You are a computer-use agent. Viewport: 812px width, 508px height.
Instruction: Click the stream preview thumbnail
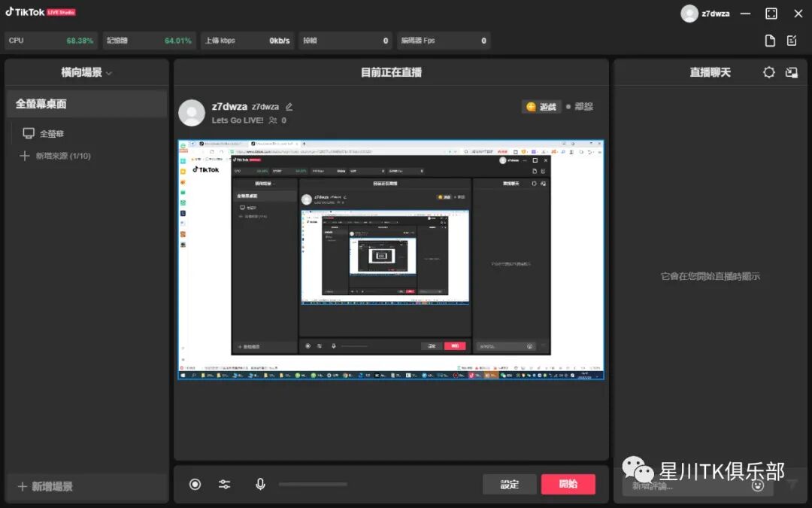[391, 259]
